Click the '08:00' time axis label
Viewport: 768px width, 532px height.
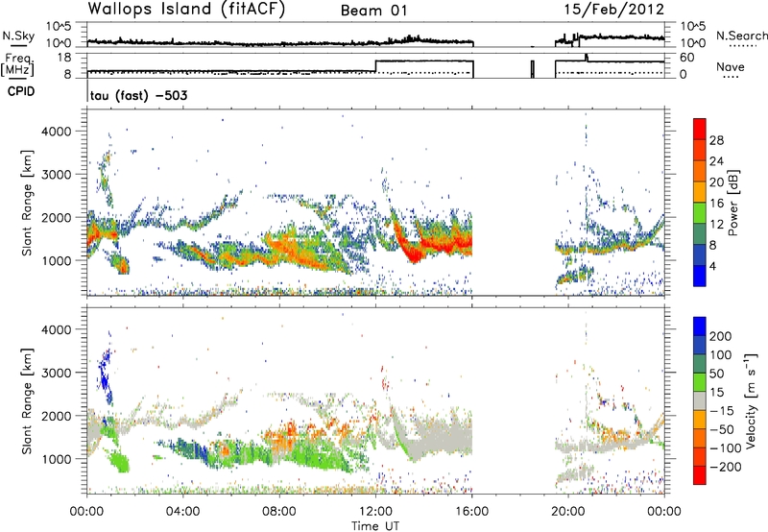[x=279, y=512]
